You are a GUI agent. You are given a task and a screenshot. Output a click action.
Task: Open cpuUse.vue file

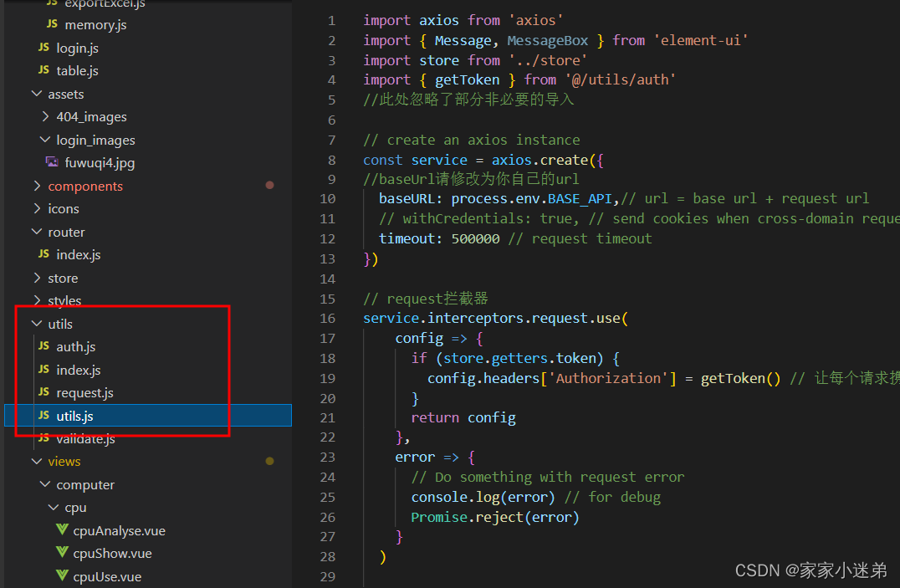point(107,576)
